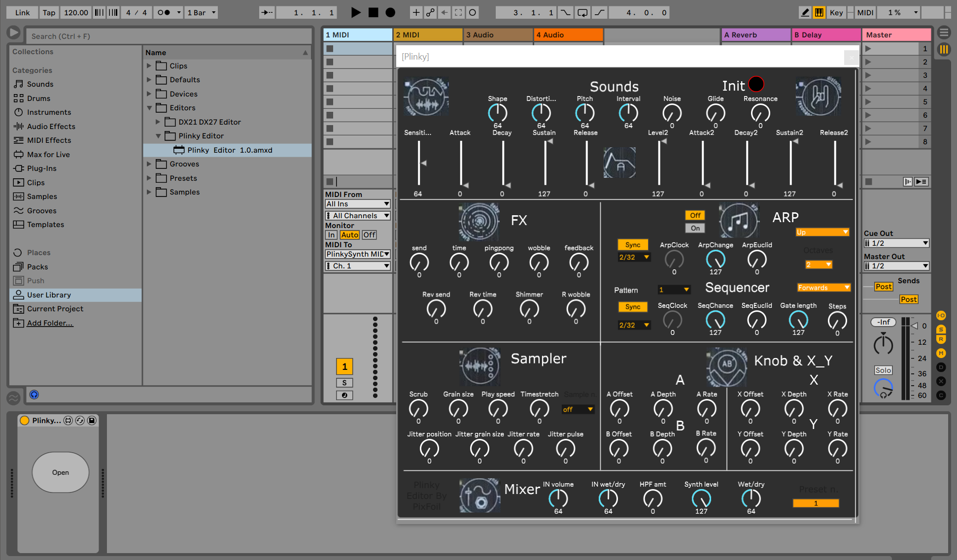Open Plug-Ins category

41,168
